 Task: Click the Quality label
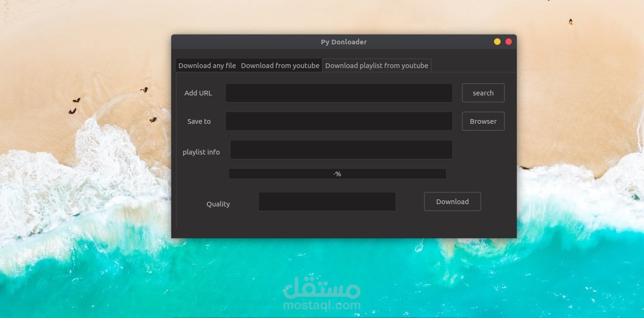pos(218,204)
